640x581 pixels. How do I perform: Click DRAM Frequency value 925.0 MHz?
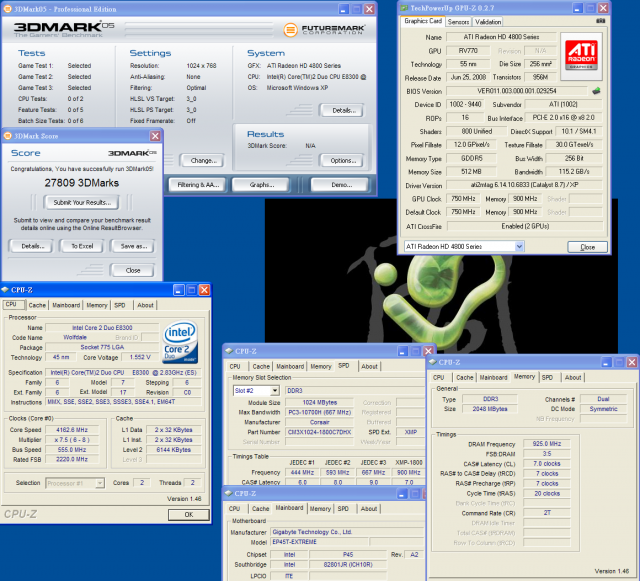pos(547,444)
